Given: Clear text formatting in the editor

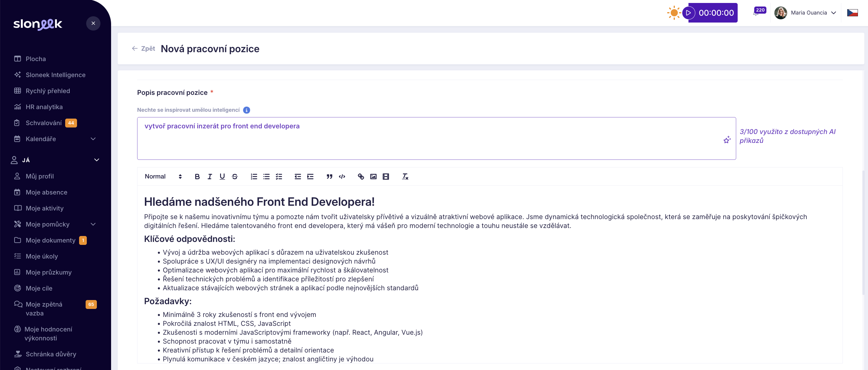Looking at the screenshot, I should tap(405, 176).
